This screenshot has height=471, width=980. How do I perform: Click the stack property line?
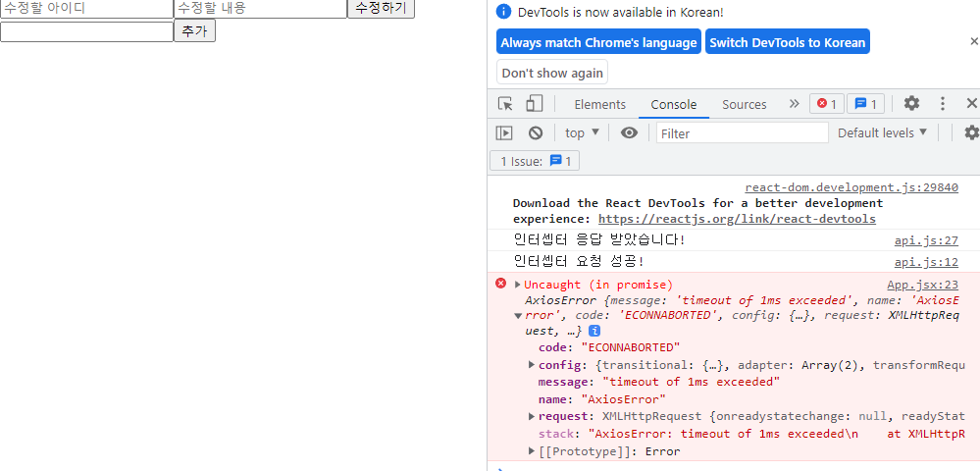751,434
